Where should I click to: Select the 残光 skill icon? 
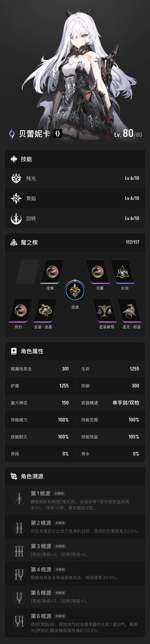click(x=16, y=178)
